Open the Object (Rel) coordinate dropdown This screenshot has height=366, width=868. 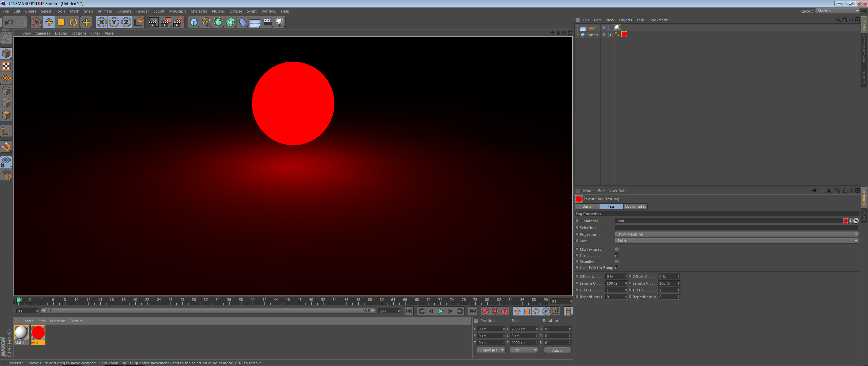tap(491, 350)
